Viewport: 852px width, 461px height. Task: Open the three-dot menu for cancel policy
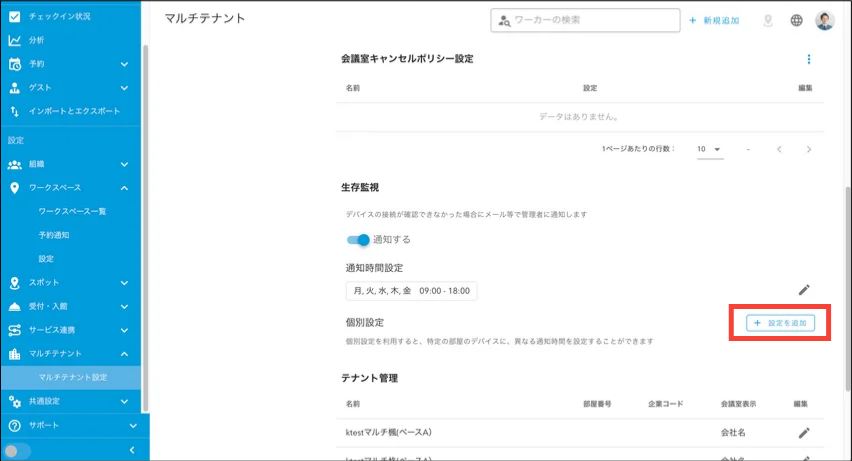click(x=809, y=59)
